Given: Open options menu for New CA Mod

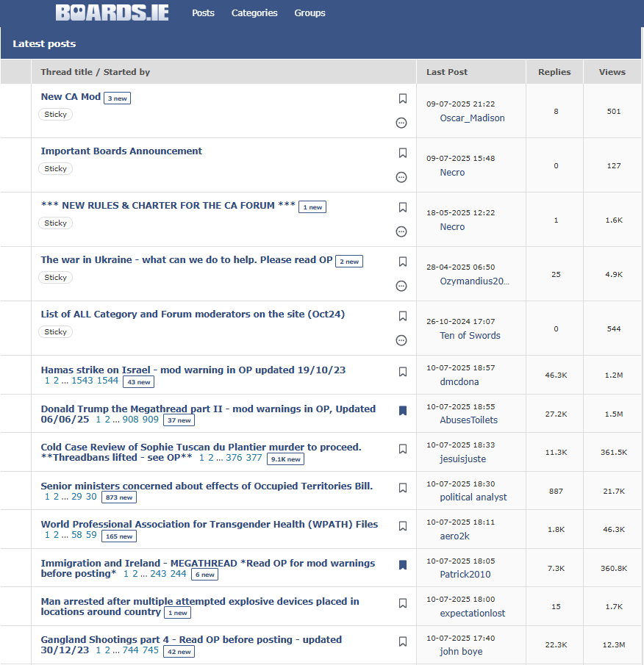Looking at the screenshot, I should pos(401,123).
